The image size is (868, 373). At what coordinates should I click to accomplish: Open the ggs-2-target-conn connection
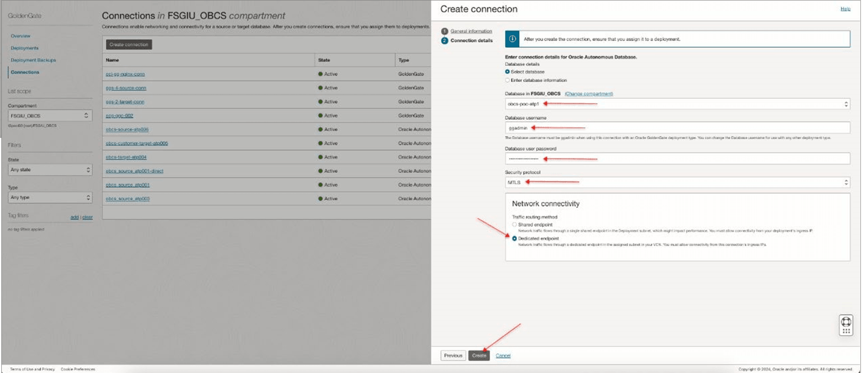pos(125,102)
